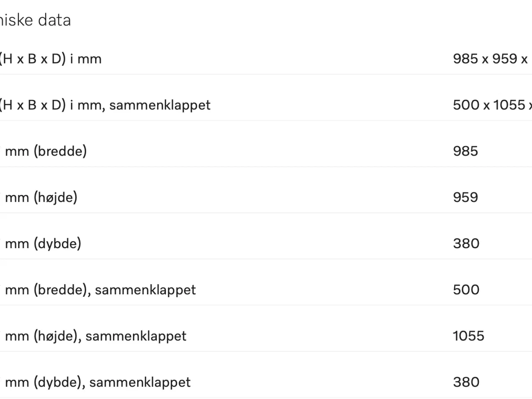
Task: Click the sammenklappet dybde value 380 in last row
Action: click(466, 382)
